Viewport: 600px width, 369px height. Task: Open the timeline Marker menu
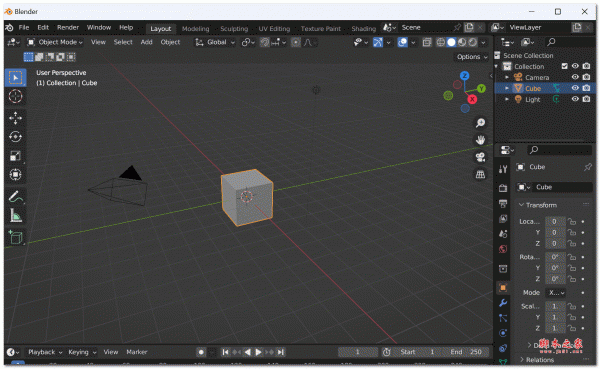[137, 352]
